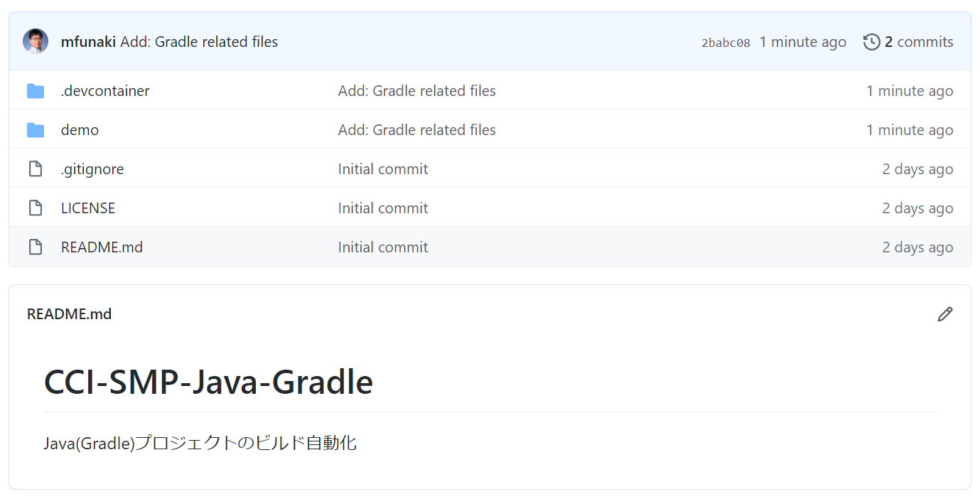980x504 pixels.
Task: Click '1 minute ago' next to demo
Action: tap(910, 129)
